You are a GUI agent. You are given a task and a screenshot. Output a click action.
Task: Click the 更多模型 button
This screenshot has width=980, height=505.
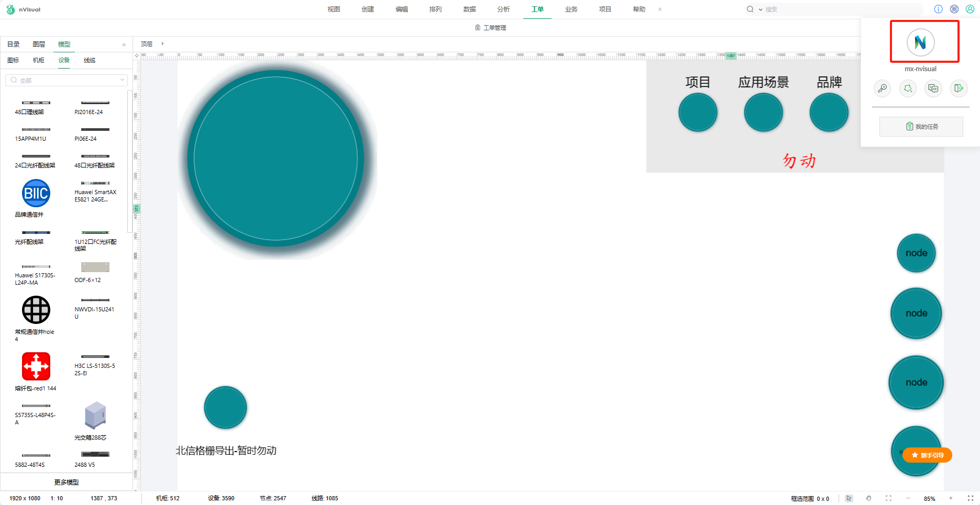pyautogui.click(x=67, y=482)
